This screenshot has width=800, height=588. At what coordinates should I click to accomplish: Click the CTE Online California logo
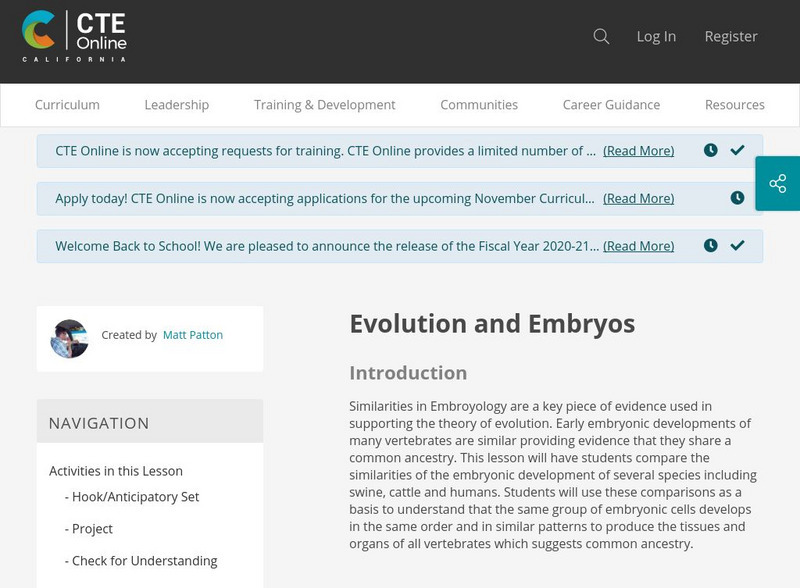74,37
